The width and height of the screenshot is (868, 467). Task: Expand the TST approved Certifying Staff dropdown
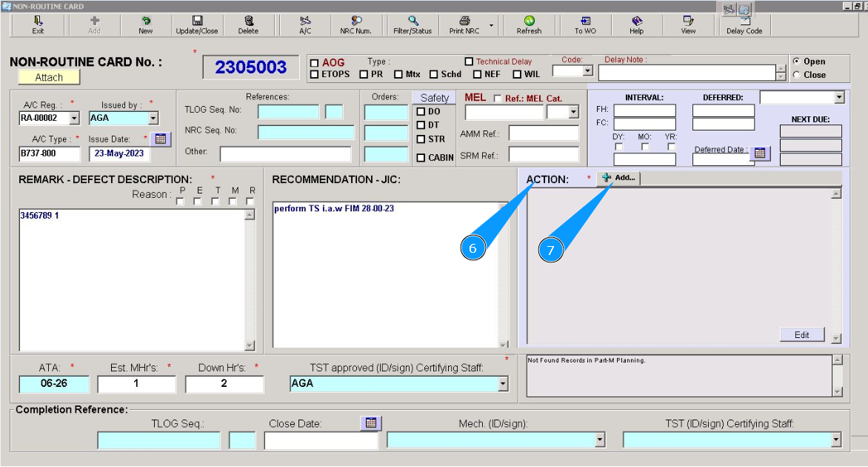pyautogui.click(x=503, y=383)
